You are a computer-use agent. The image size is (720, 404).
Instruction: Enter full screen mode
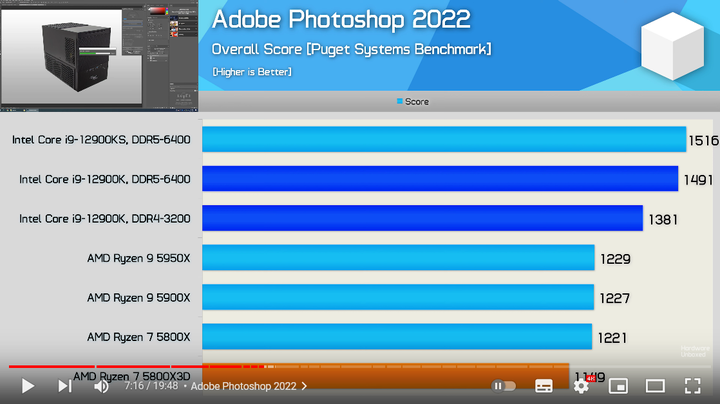pyautogui.click(x=692, y=386)
